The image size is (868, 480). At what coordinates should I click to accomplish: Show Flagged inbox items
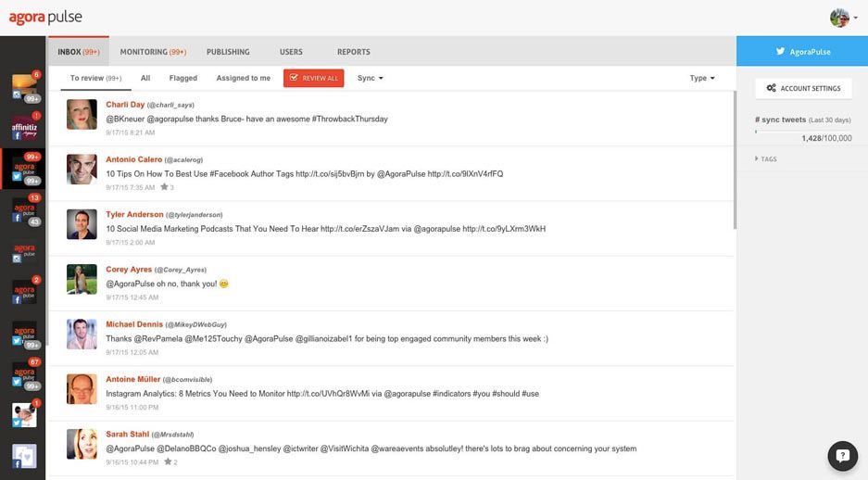pyautogui.click(x=182, y=78)
